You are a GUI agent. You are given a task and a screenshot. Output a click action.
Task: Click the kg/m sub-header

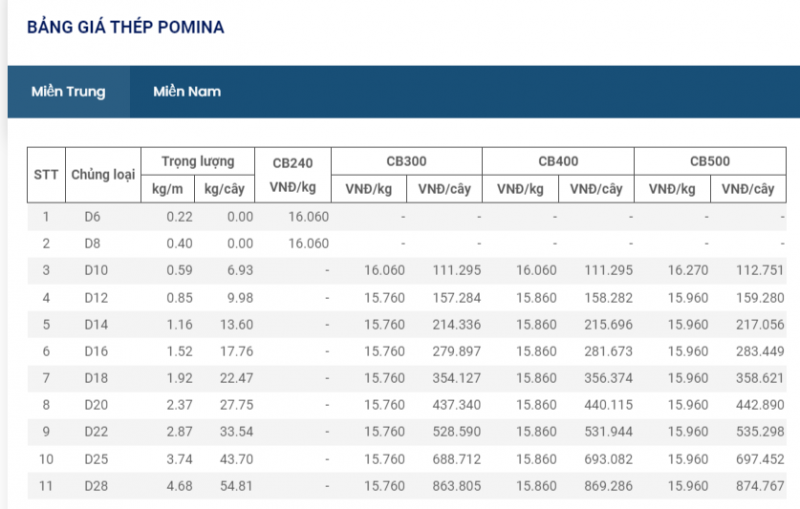[x=167, y=188]
